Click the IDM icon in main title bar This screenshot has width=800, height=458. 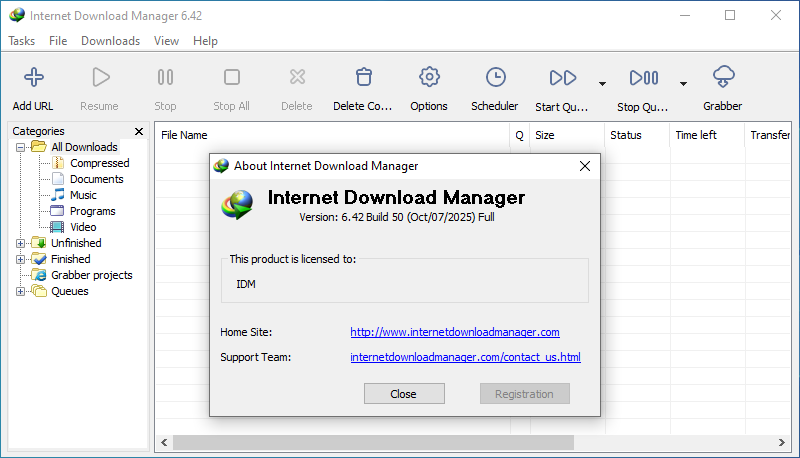17,15
